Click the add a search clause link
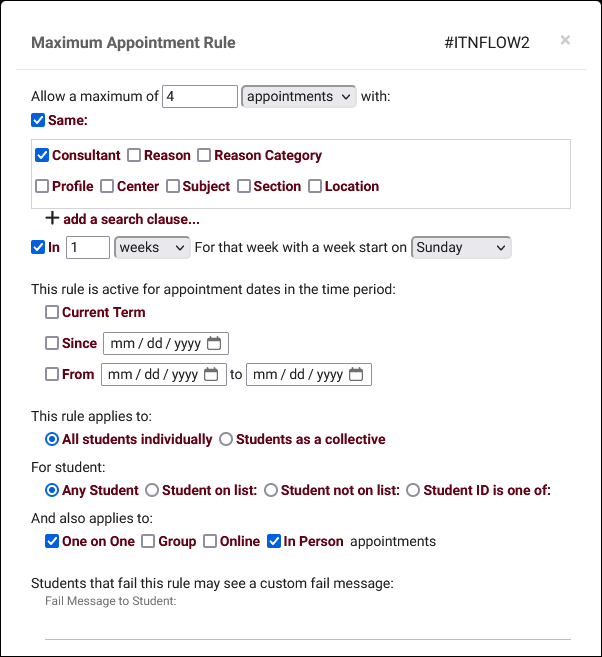602x657 pixels. click(x=131, y=219)
